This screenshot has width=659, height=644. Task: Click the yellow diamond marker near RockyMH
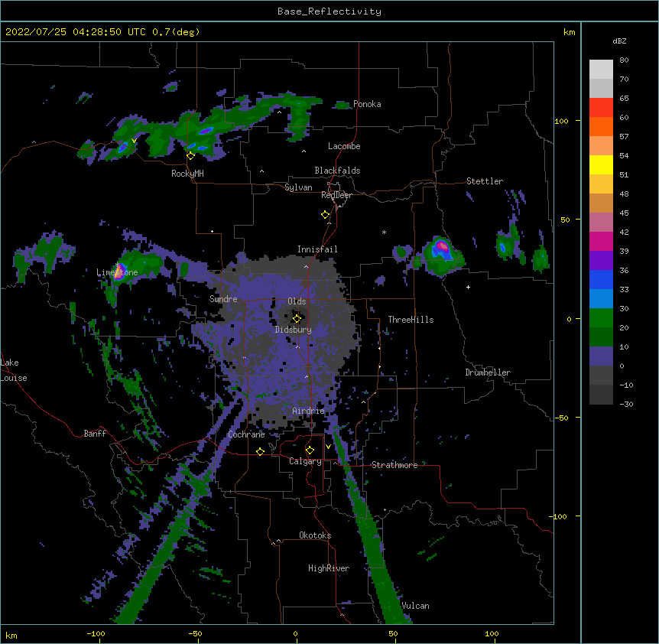pos(190,156)
